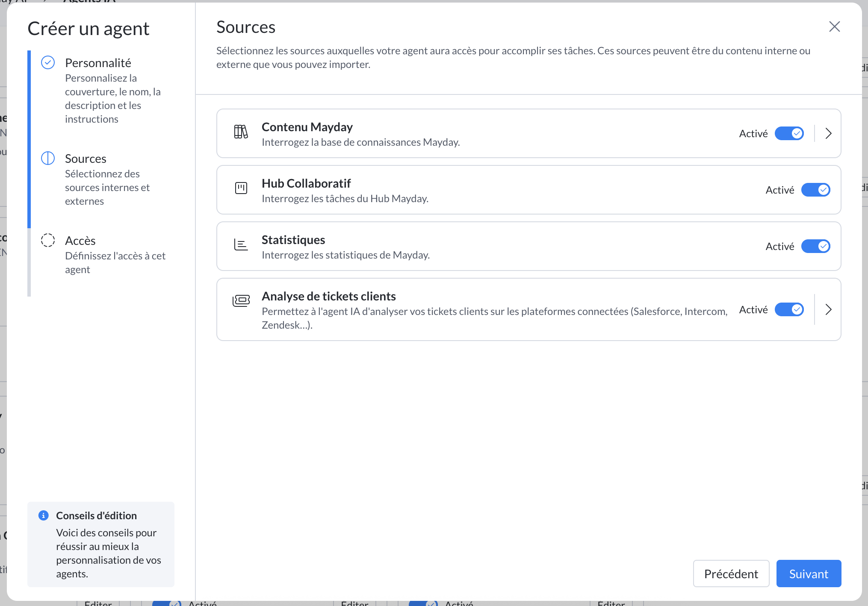The height and width of the screenshot is (606, 868).
Task: Click the dashed circle icon beside Accès
Action: click(x=48, y=240)
